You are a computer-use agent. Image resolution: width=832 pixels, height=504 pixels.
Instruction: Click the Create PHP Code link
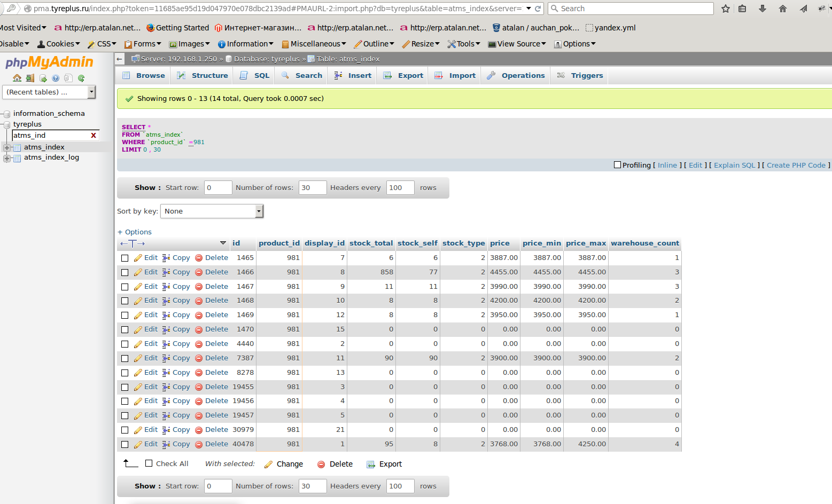[x=796, y=166]
